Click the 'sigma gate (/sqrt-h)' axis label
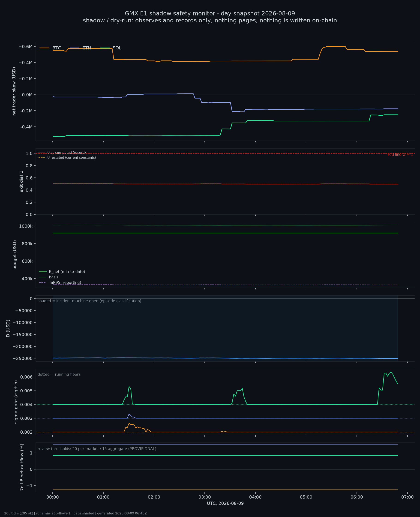The image size is (420, 517). click(x=16, y=402)
